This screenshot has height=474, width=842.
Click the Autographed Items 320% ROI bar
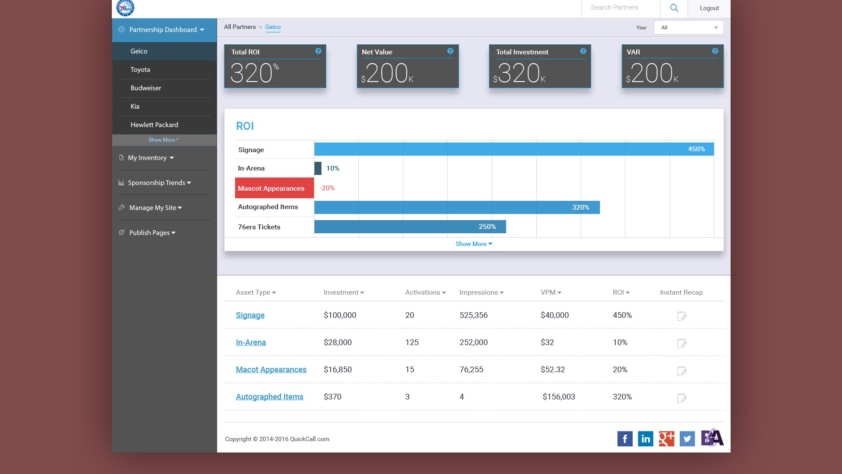click(x=457, y=207)
